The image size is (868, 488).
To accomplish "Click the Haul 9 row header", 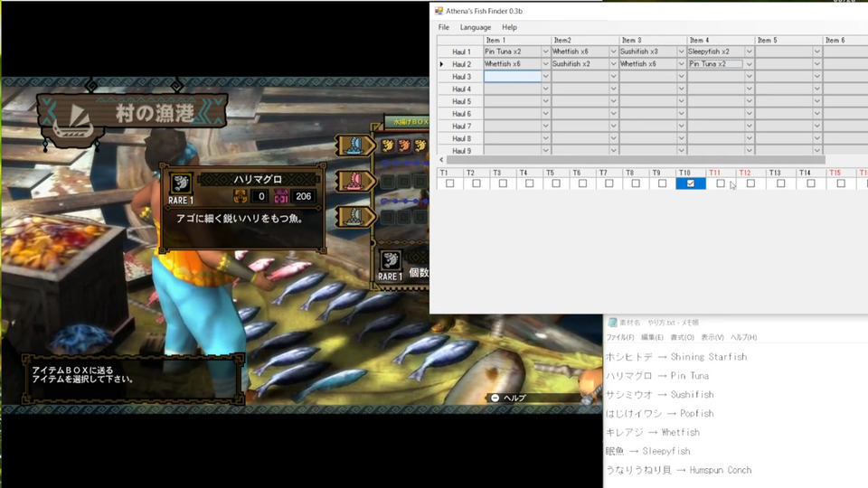I will (x=460, y=151).
